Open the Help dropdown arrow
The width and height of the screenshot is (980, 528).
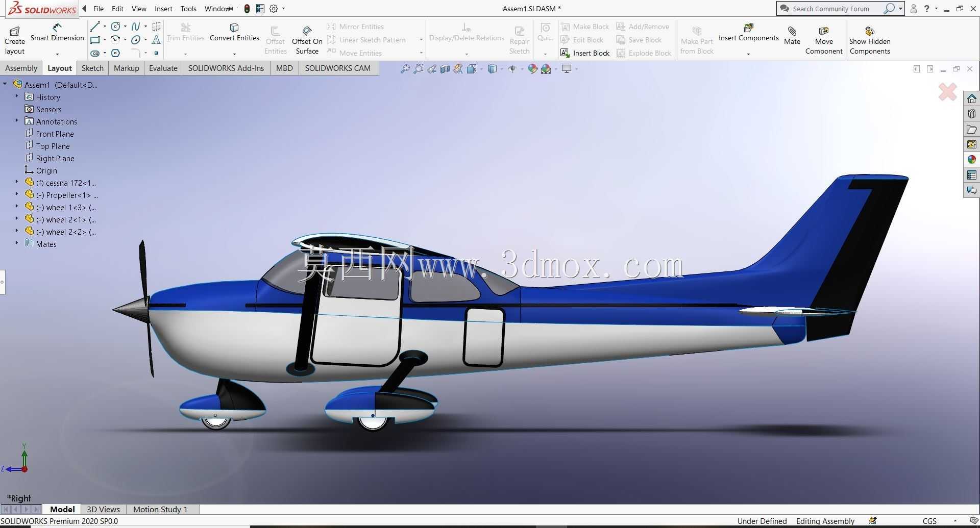point(936,9)
